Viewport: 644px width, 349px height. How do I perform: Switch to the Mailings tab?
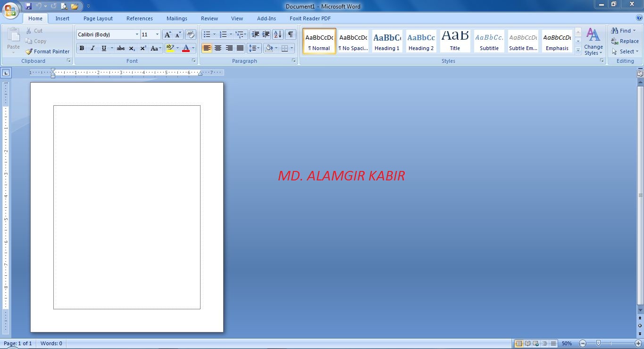(177, 18)
